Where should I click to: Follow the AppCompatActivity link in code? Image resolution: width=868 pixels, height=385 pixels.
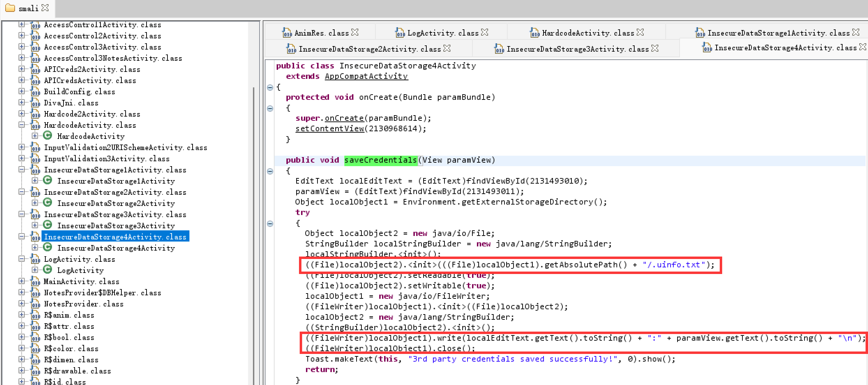click(366, 76)
